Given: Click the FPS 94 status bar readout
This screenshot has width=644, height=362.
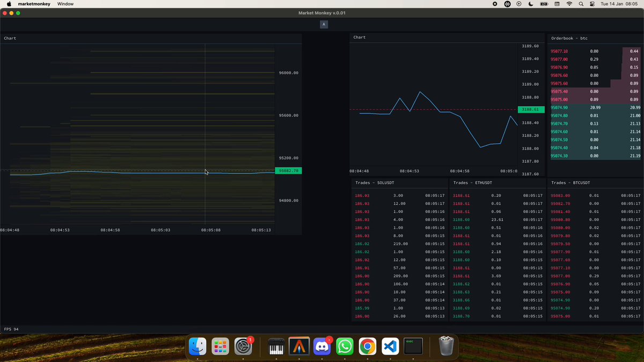Looking at the screenshot, I should 11,329.
